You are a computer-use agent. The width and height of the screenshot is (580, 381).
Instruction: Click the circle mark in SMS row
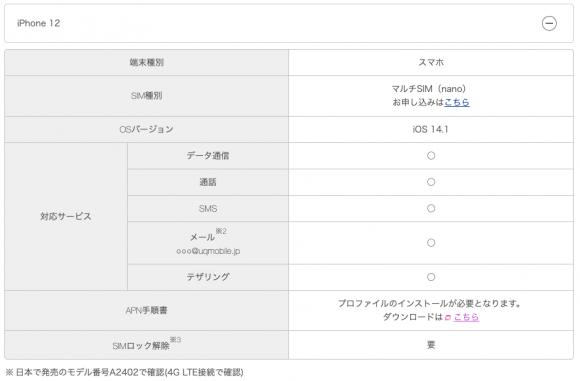(431, 208)
